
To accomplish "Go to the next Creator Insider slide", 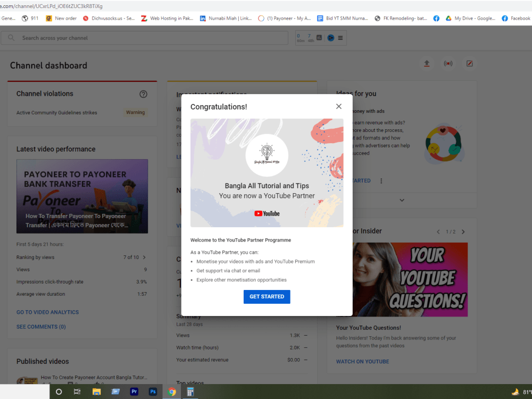I will pos(463,232).
